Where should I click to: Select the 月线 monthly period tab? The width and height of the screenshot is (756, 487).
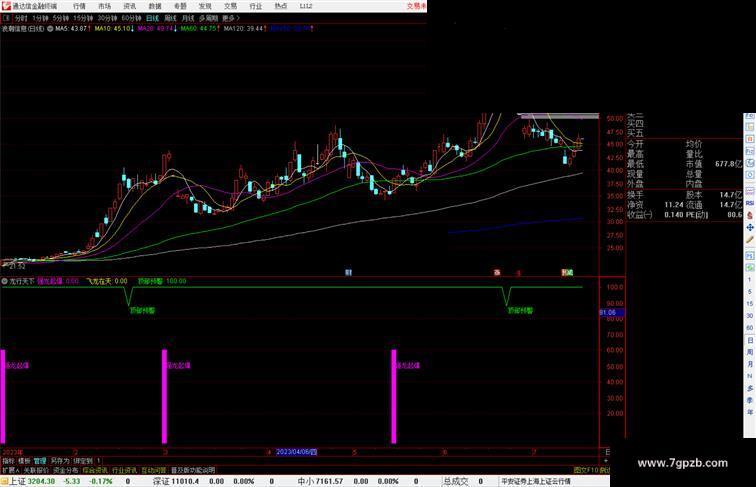188,18
